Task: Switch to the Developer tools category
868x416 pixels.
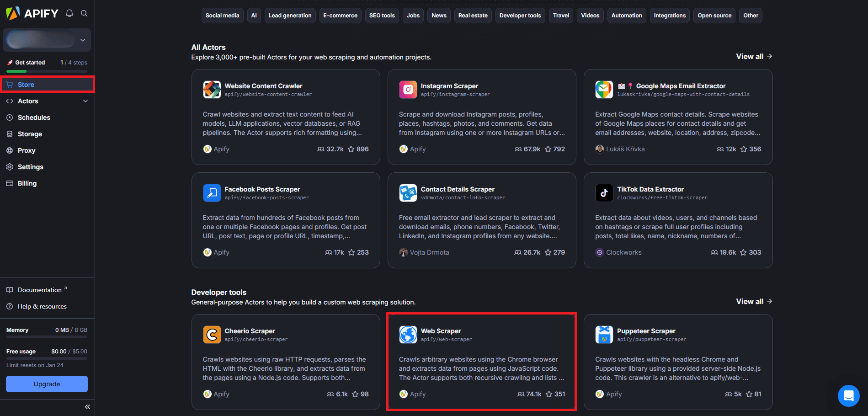Action: (520, 15)
